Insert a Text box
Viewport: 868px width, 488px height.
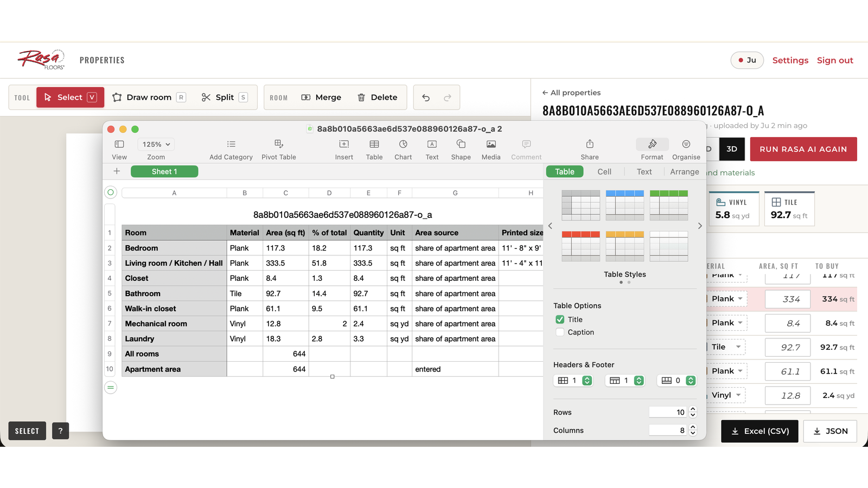point(432,144)
